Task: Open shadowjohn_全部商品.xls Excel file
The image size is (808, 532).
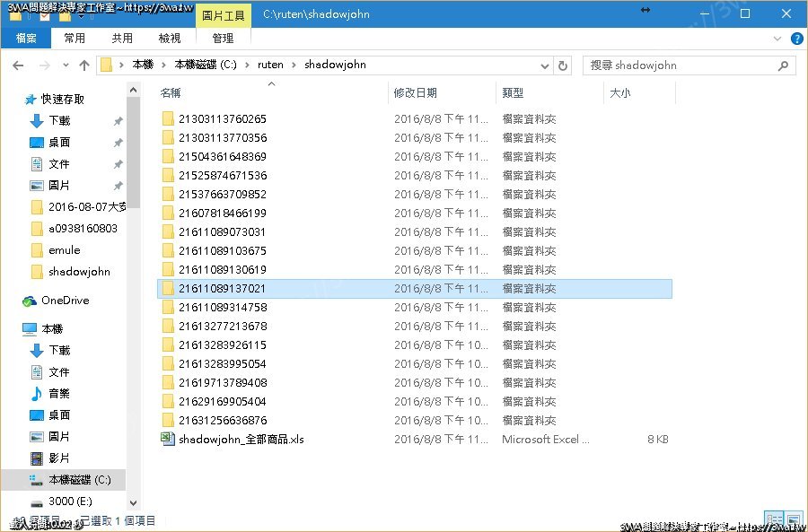Action: 241,440
